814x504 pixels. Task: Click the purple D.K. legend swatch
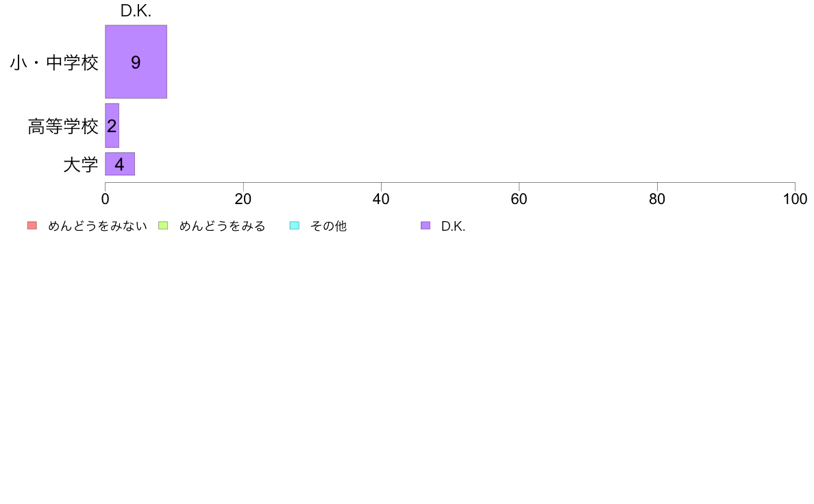(425, 225)
